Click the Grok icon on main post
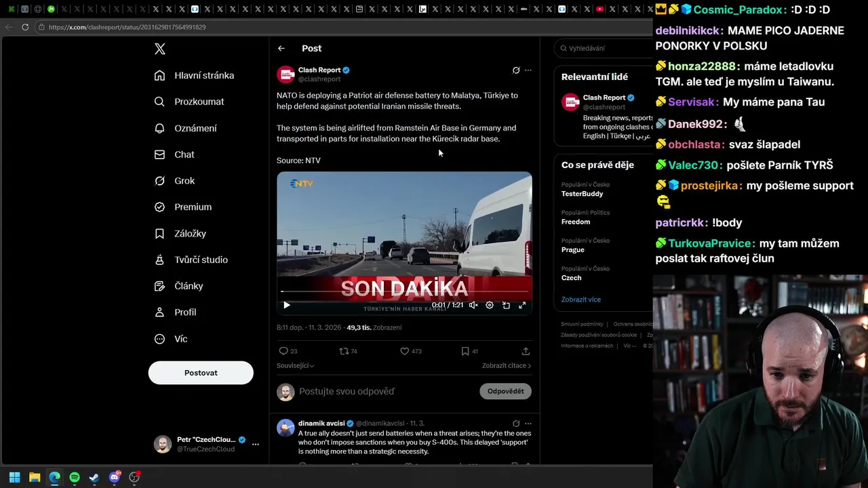The height and width of the screenshot is (488, 868). tap(516, 70)
